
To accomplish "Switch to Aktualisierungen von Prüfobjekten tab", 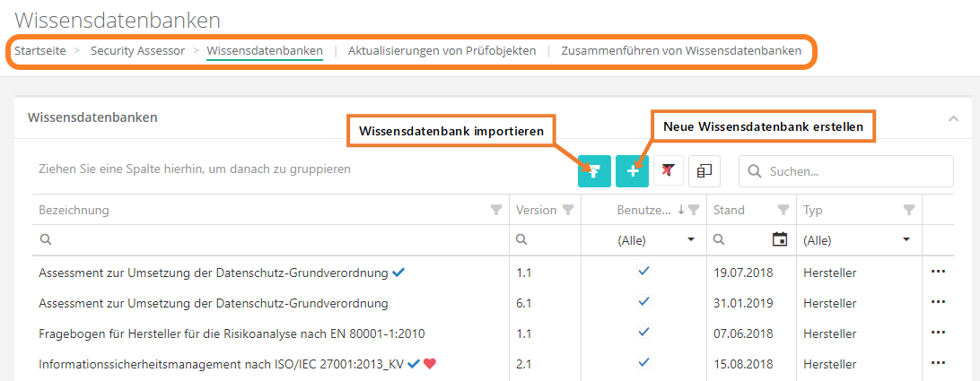I will click(442, 51).
